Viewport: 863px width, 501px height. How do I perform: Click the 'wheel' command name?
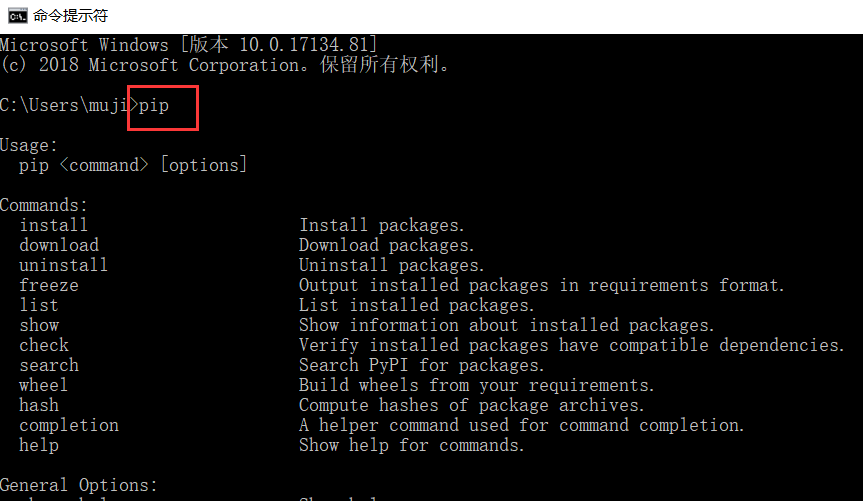click(43, 385)
